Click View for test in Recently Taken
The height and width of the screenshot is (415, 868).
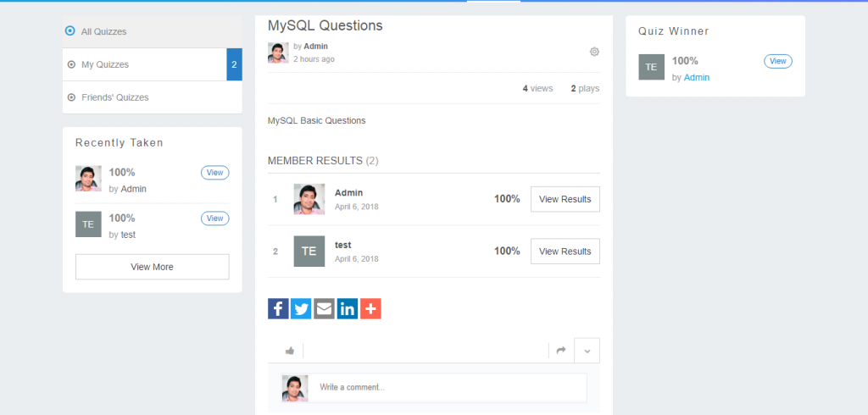tap(214, 219)
